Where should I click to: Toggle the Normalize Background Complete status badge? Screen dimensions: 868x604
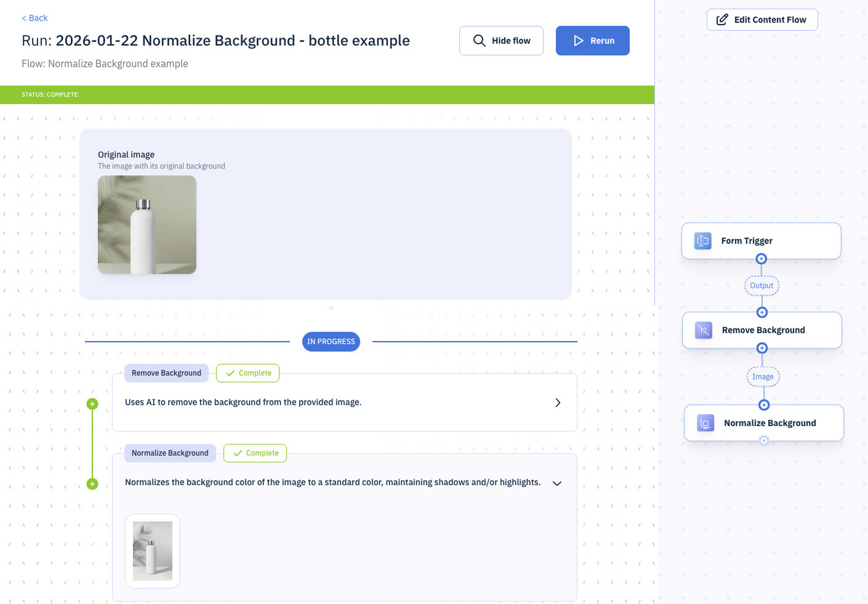pos(255,453)
